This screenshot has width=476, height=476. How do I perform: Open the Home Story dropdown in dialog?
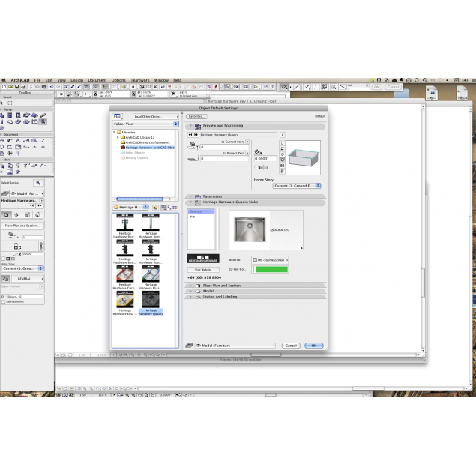[297, 186]
